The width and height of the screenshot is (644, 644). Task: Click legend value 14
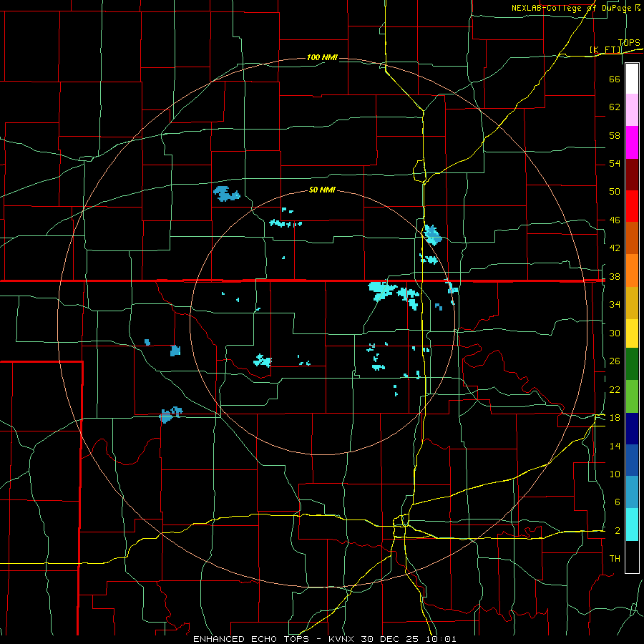[x=615, y=446]
